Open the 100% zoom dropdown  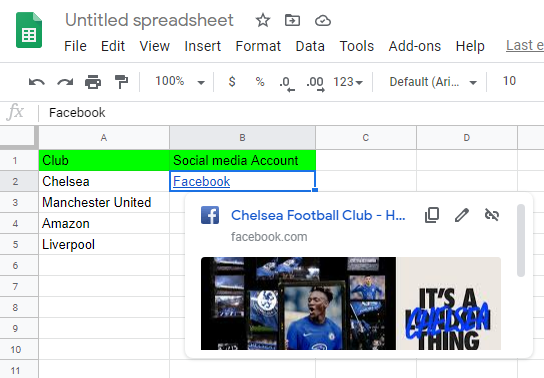coord(180,82)
